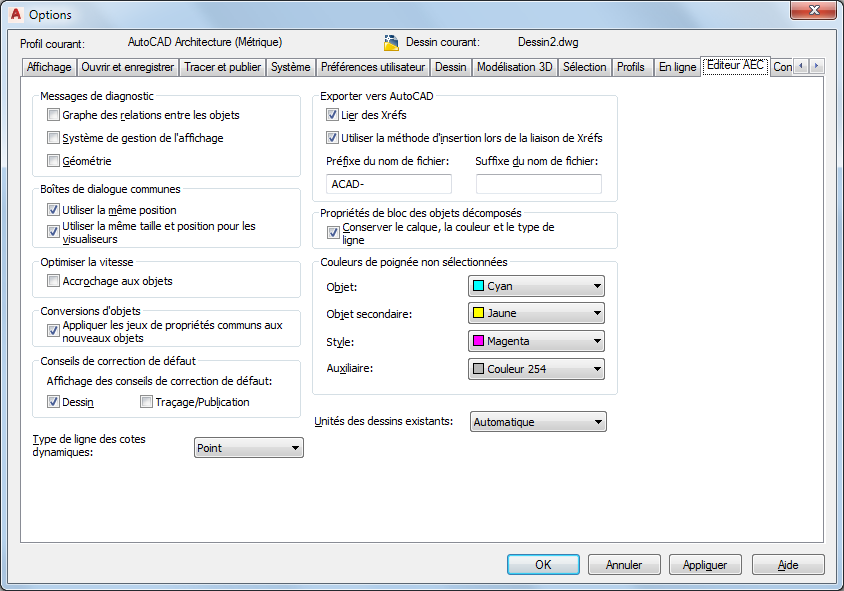The image size is (844, 591).
Task: Enable Système de gestion de l'affichage
Action: (53, 138)
